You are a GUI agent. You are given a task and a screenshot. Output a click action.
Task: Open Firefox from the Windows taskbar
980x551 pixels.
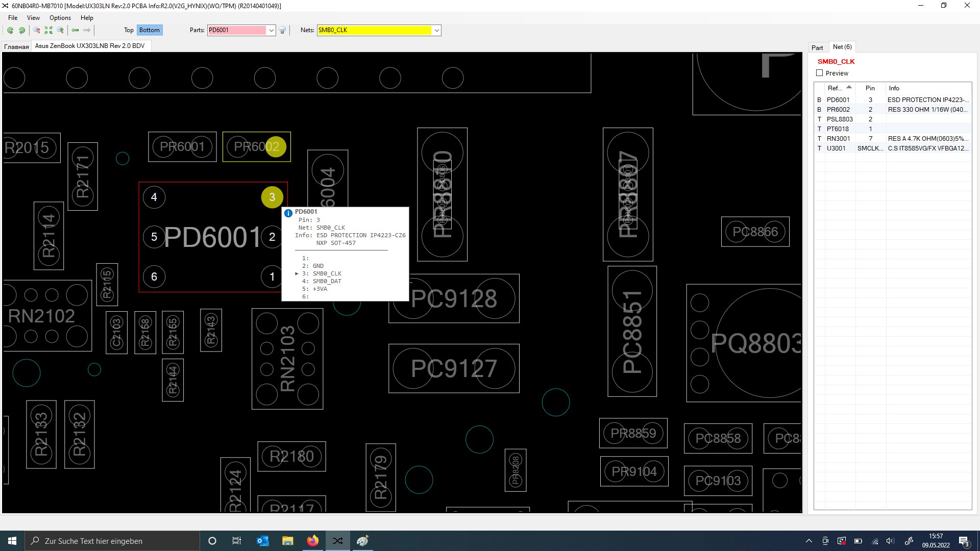pos(312,541)
